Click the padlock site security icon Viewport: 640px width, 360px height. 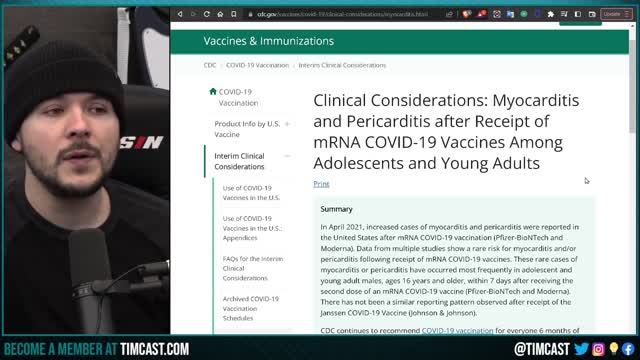coord(251,14)
